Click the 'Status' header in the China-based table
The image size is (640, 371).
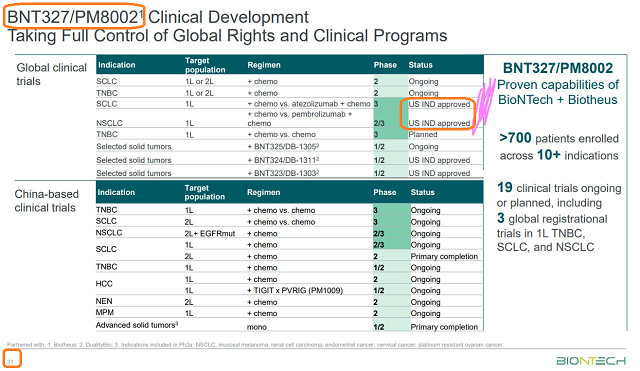[422, 192]
